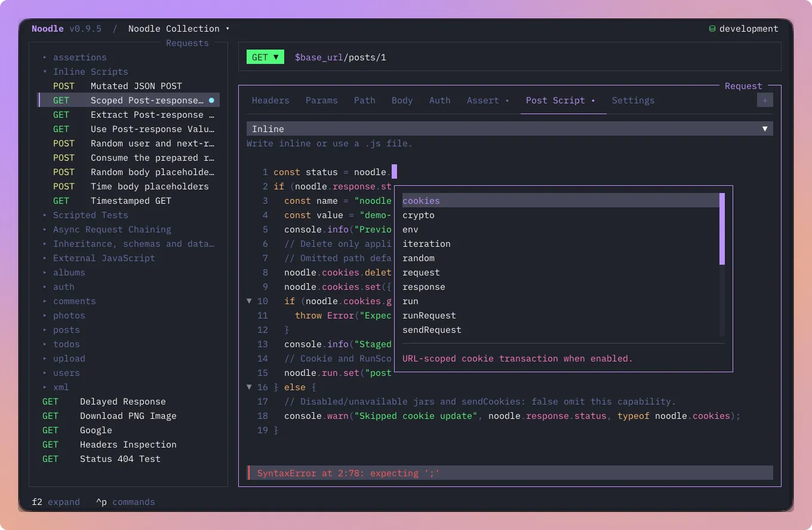812x530 pixels.
Task: Open the Extract Post-response request
Action: click(128, 115)
